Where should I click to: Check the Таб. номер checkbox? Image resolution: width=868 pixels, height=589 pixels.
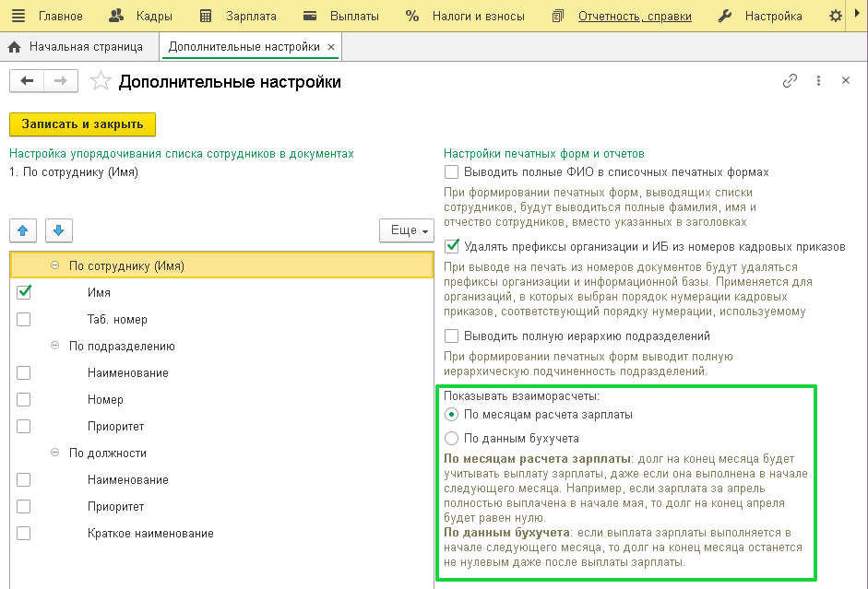(24, 319)
